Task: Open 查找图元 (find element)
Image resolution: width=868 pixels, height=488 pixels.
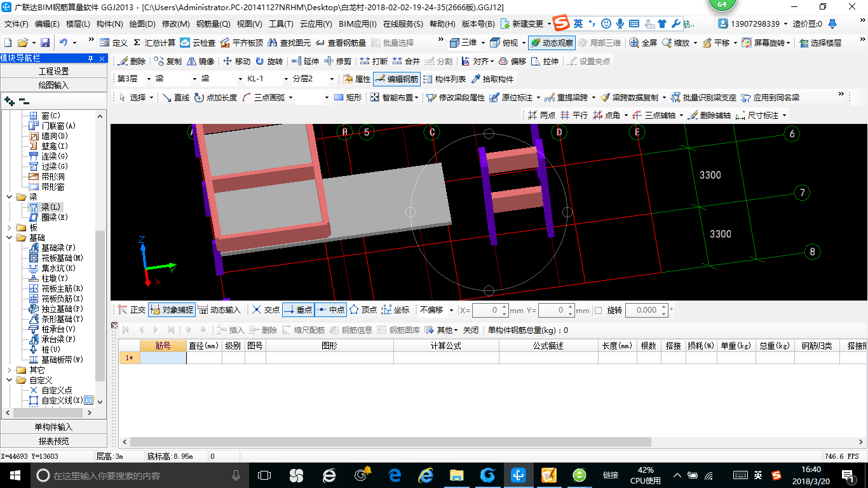Action: 290,43
